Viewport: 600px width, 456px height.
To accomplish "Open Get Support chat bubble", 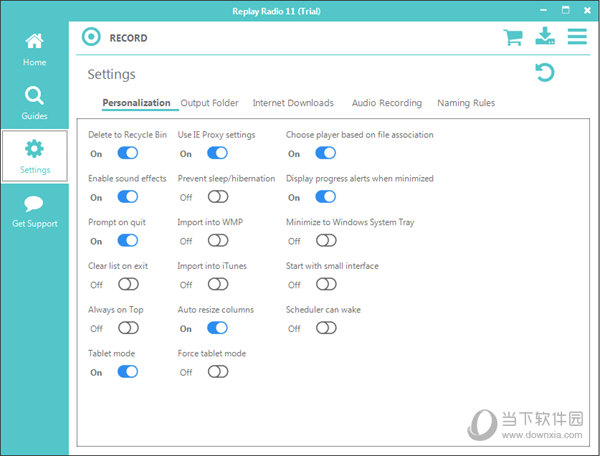I will coord(34,212).
